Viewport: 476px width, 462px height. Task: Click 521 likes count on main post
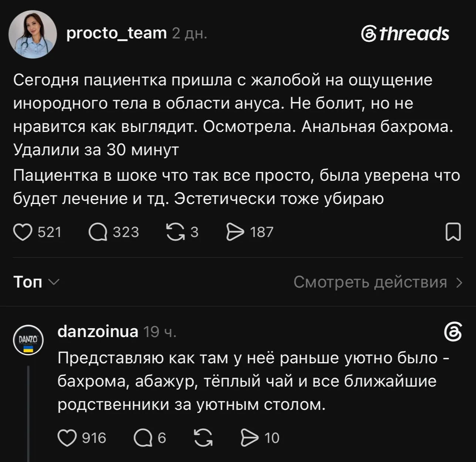point(50,232)
